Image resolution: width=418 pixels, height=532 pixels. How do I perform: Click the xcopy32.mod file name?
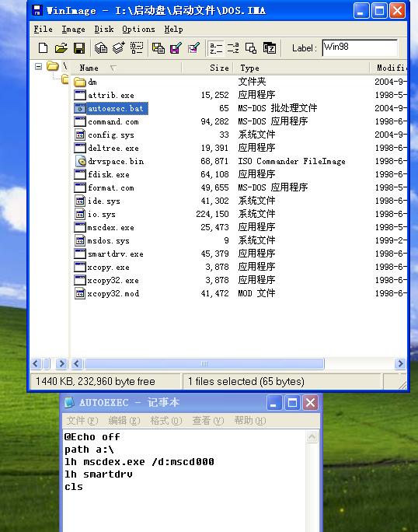point(113,294)
